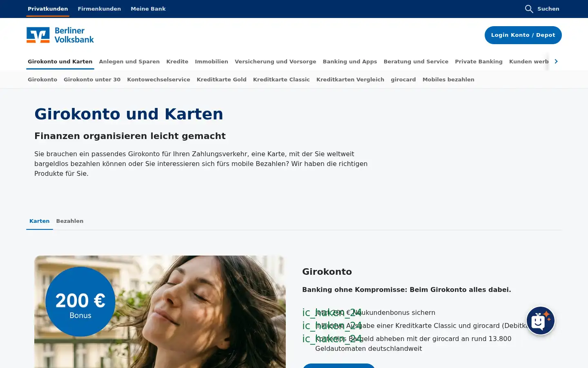The height and width of the screenshot is (368, 588).
Task: Open Banking und Apps menu
Action: tap(350, 61)
